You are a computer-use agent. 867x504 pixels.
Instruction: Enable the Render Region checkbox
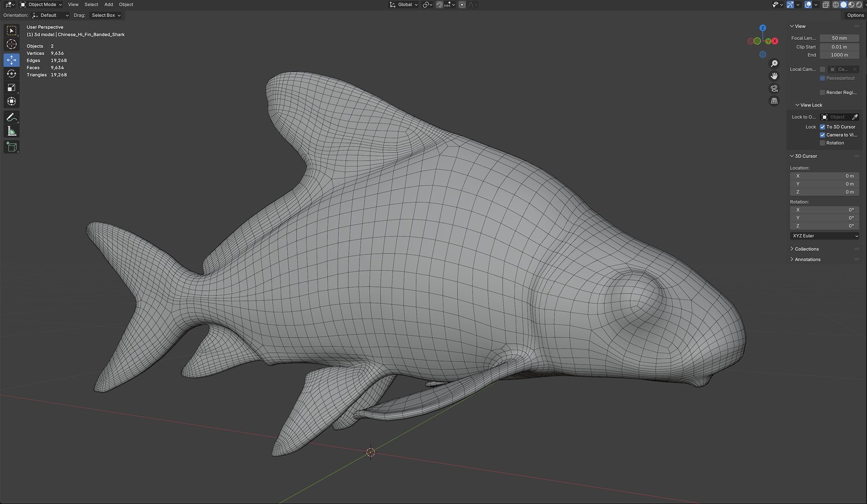[822, 92]
